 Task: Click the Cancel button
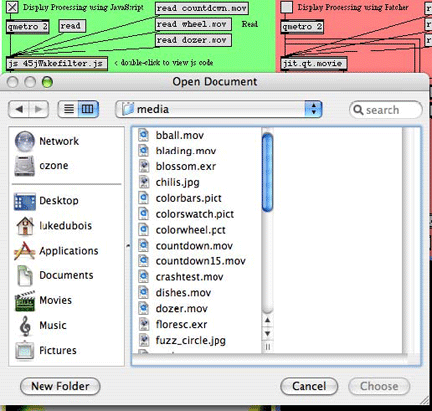309,386
